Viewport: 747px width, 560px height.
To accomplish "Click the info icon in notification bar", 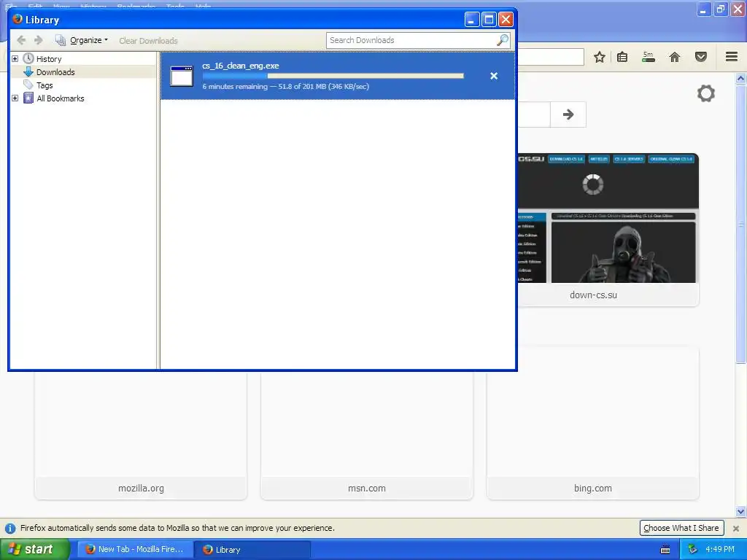I will click(x=9, y=529).
